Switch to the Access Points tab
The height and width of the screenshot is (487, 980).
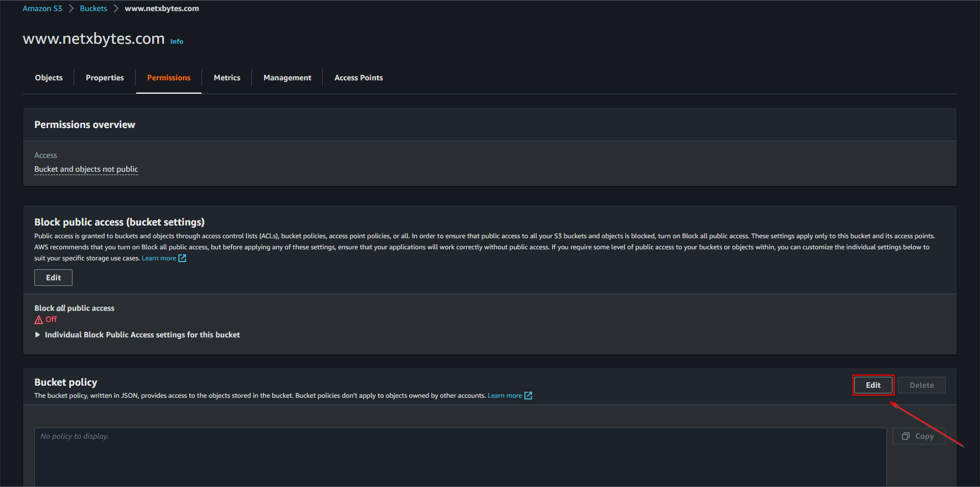(359, 78)
